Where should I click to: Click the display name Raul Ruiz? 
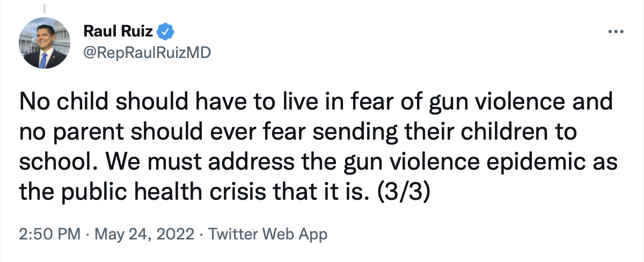click(x=118, y=32)
